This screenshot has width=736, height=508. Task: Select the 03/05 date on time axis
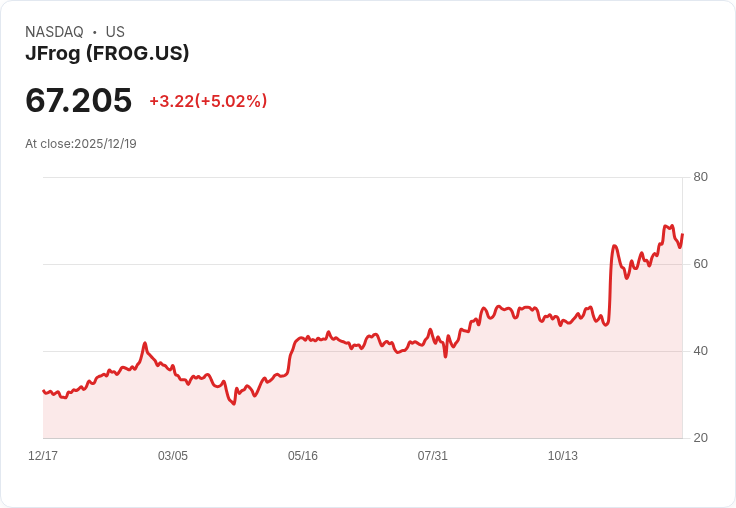(x=173, y=456)
